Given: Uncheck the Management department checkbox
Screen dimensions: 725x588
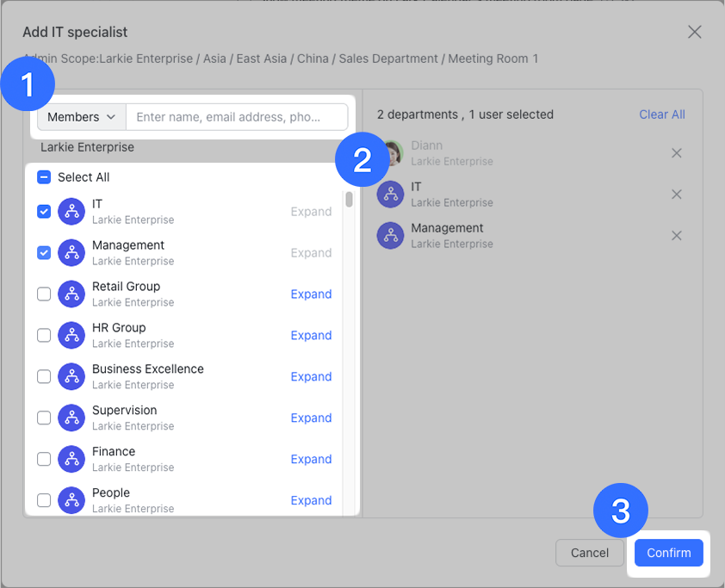Looking at the screenshot, I should click(x=44, y=253).
